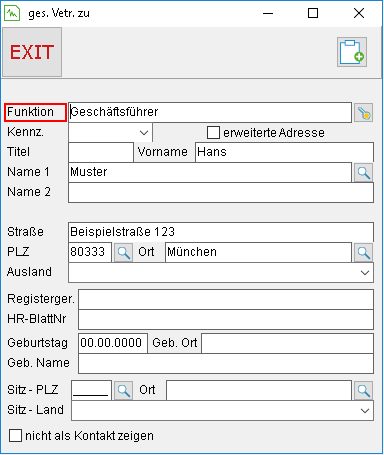Click into the Titel input field

101,152
